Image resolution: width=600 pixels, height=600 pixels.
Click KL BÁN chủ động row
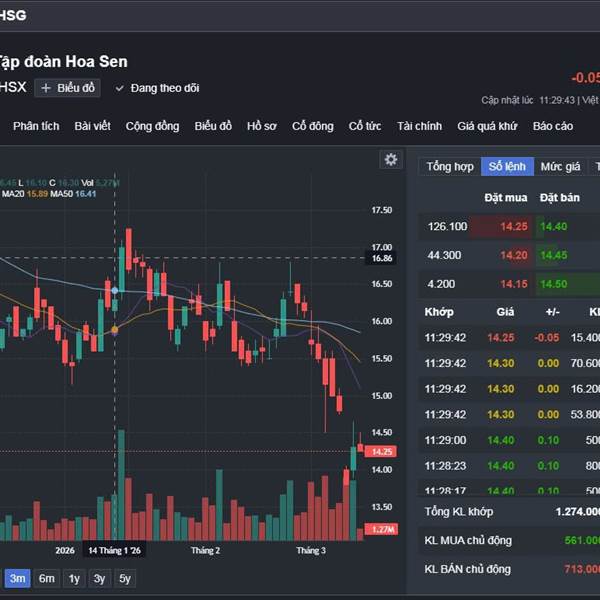509,569
